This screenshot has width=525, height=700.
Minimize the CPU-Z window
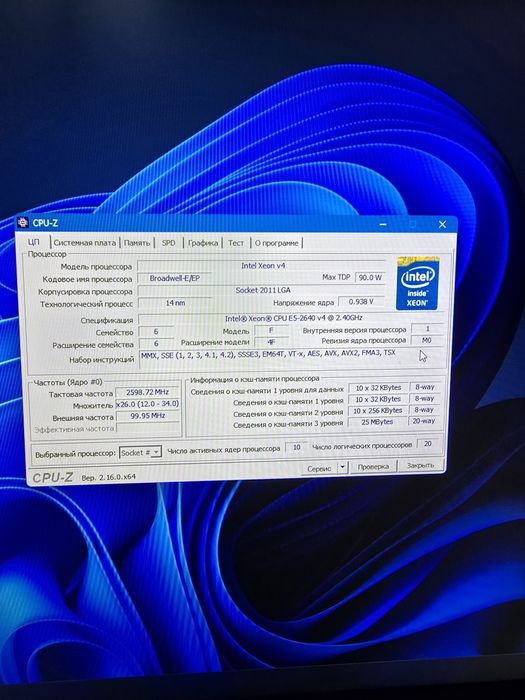tap(383, 224)
